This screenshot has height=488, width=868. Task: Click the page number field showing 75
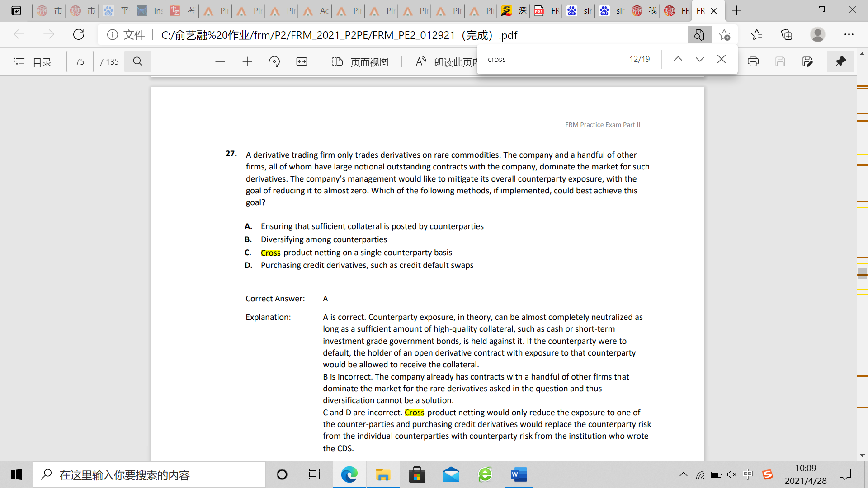pos(80,61)
